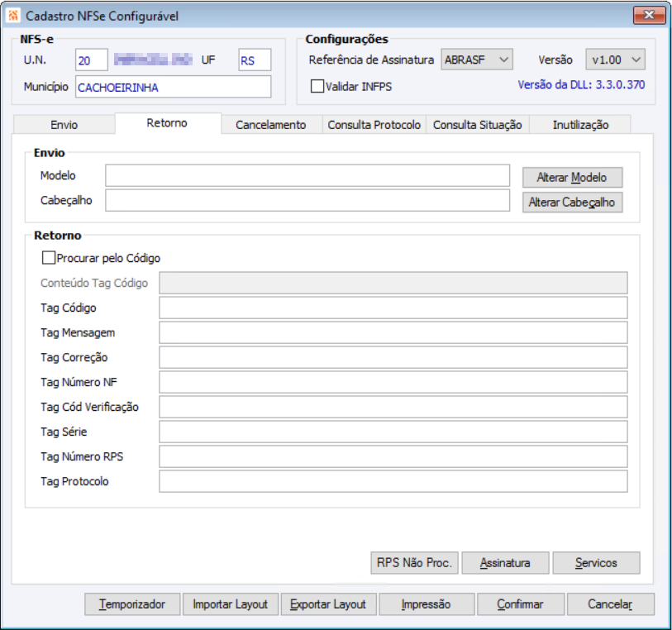The image size is (672, 630).
Task: Click the Tag Código input field
Action: 393,308
